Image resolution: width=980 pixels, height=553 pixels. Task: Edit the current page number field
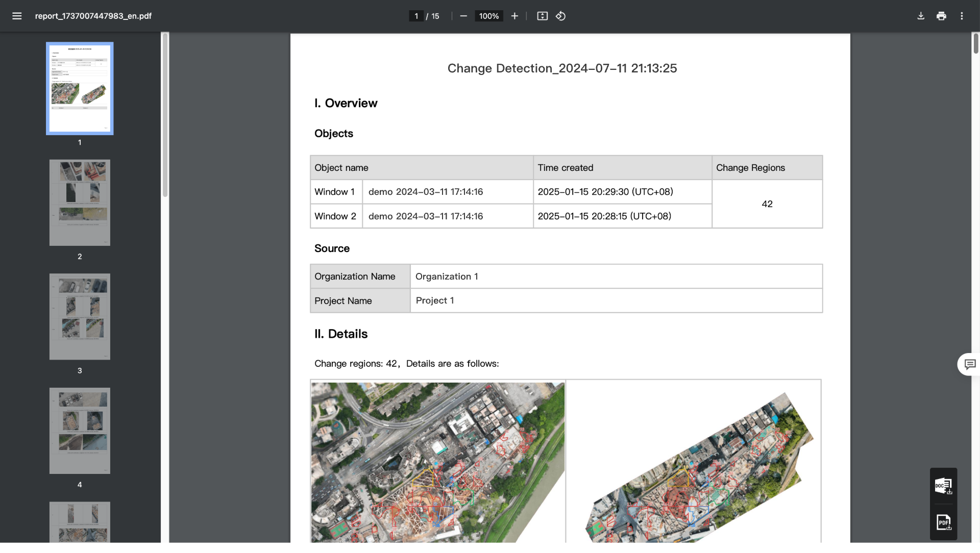416,16
